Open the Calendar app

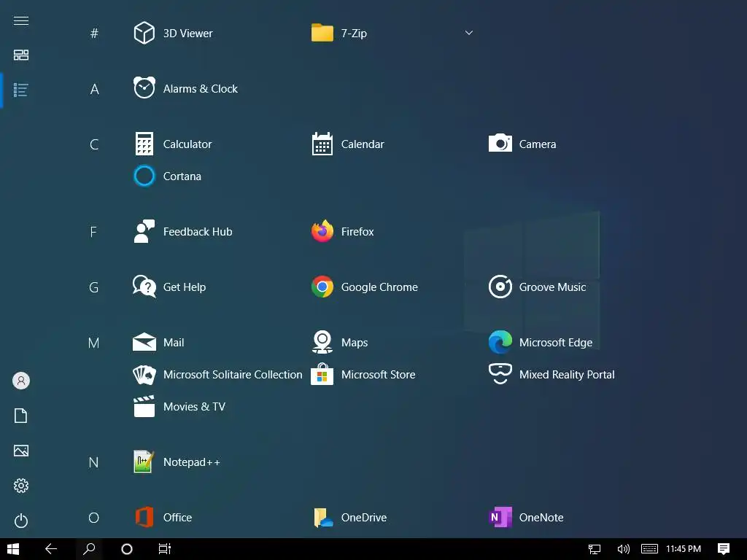click(348, 144)
